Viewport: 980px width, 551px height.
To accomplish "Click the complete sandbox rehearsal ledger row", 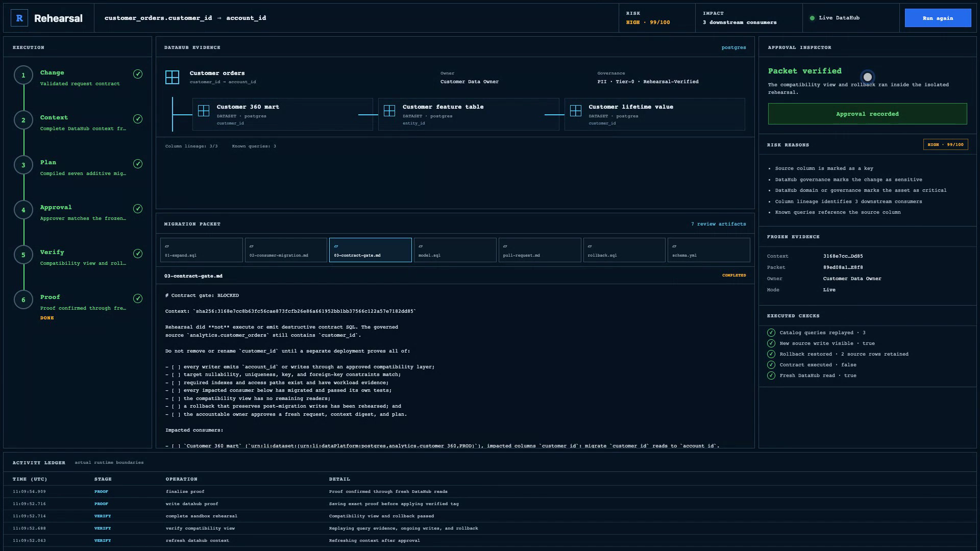I will tap(490, 516).
